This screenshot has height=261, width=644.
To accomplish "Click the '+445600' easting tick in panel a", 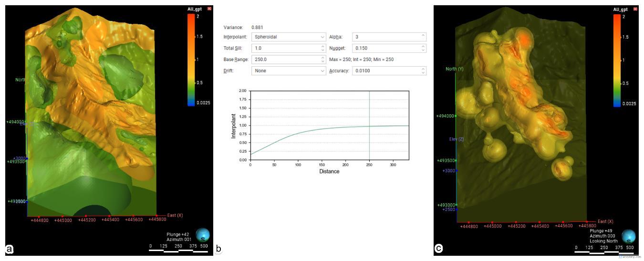I will pos(133,220).
